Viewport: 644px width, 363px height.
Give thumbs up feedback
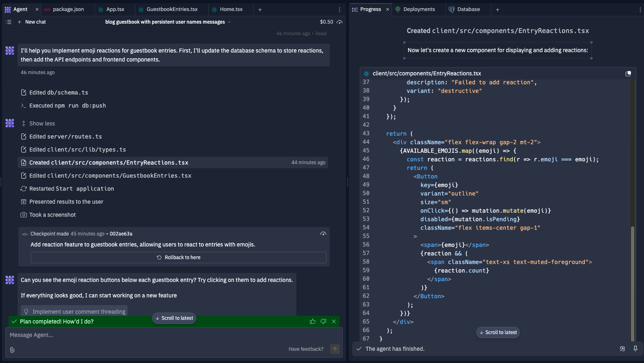click(313, 321)
